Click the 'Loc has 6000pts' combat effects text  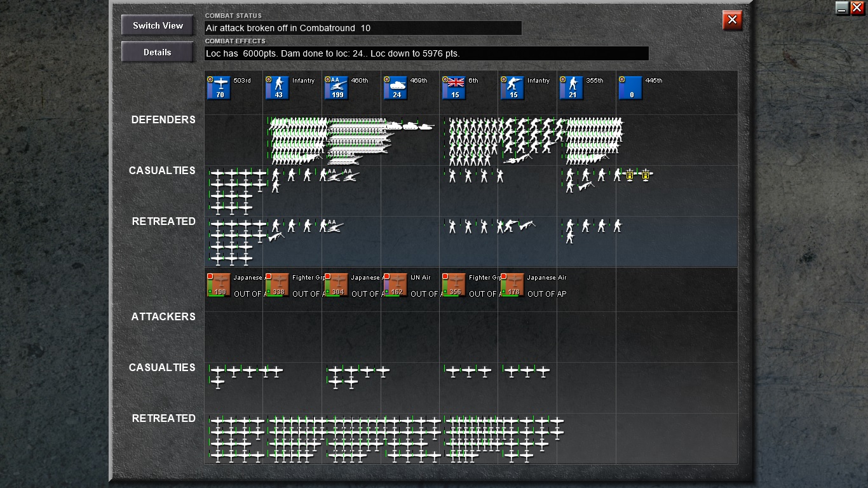tap(332, 53)
